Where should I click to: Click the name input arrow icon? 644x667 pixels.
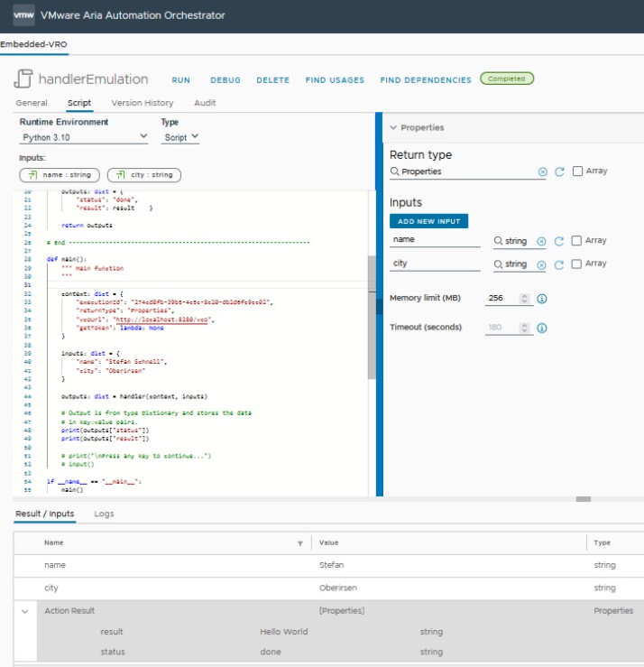click(32, 175)
